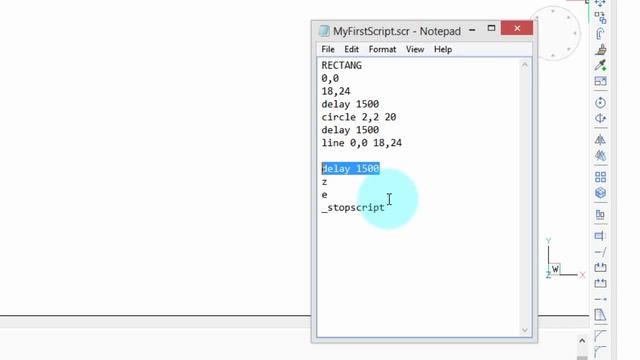Click the line-and-slash trim tool icon
This screenshot has width=640, height=360.
[600, 252]
